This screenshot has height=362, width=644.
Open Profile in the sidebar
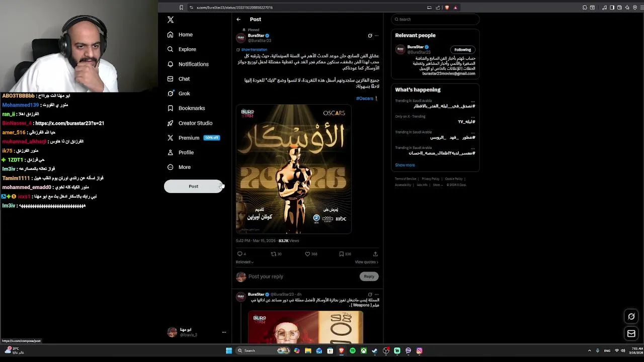pyautogui.click(x=181, y=152)
